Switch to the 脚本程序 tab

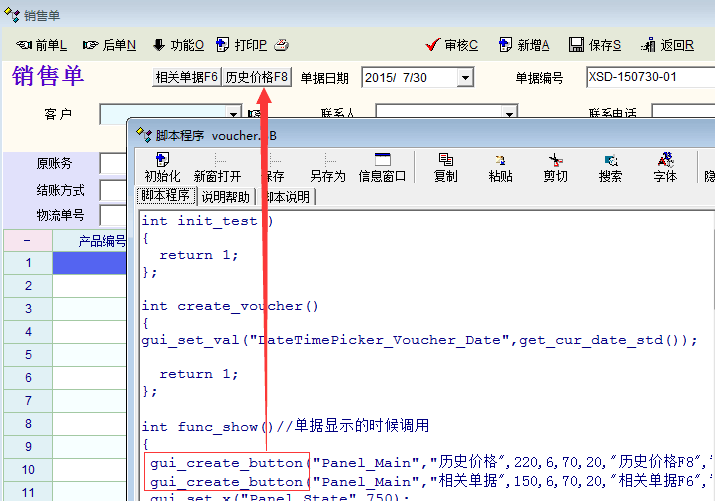[165, 196]
